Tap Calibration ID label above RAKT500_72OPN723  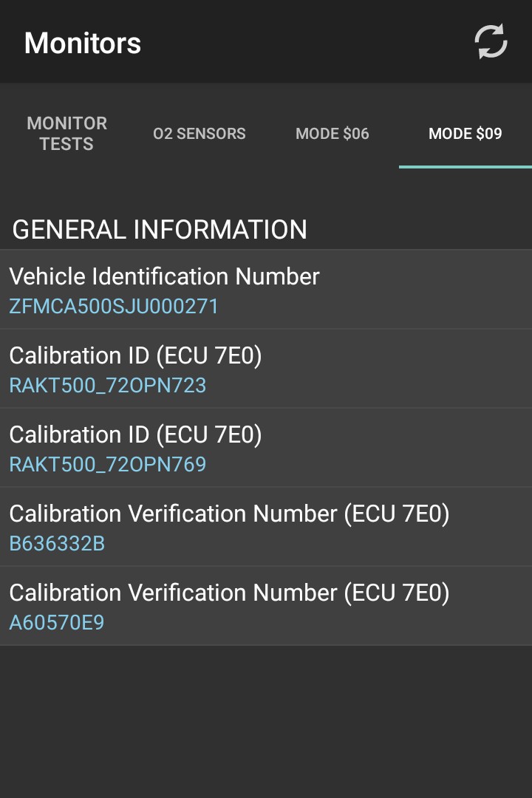click(135, 355)
